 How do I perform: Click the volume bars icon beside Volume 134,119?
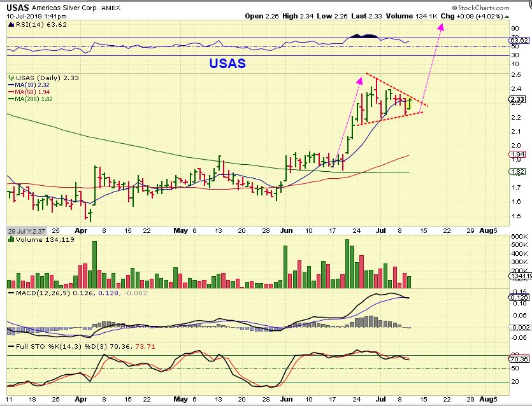pyautogui.click(x=11, y=239)
